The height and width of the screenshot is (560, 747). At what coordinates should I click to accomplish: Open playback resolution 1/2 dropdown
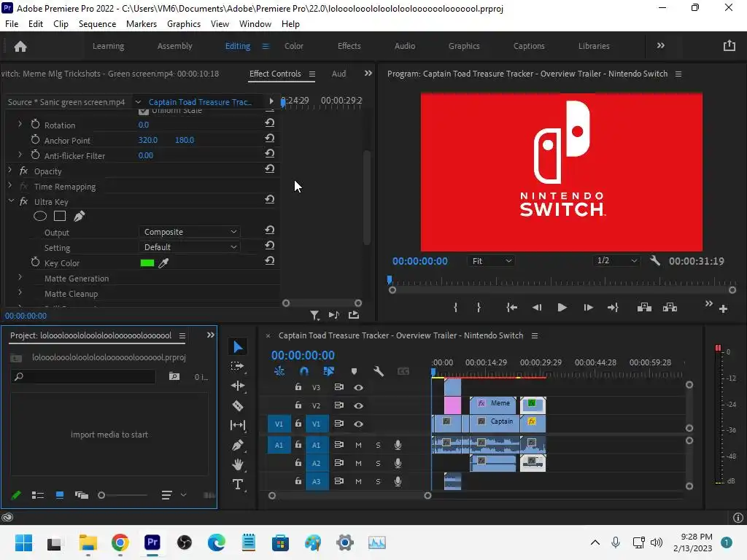[x=616, y=260]
